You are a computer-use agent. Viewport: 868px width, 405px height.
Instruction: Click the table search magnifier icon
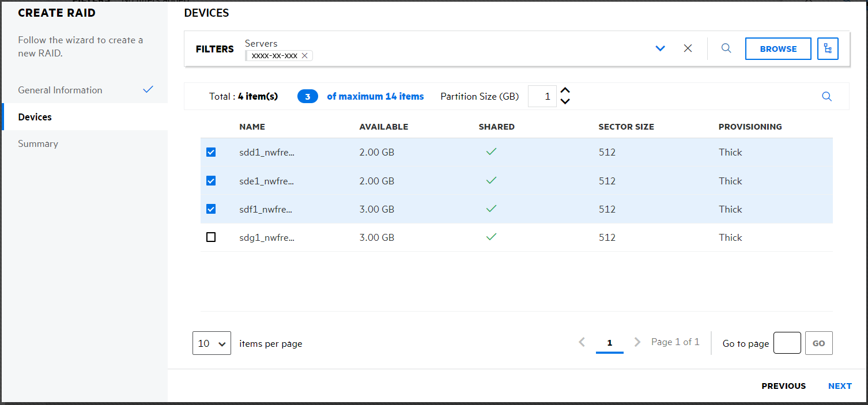click(x=827, y=97)
